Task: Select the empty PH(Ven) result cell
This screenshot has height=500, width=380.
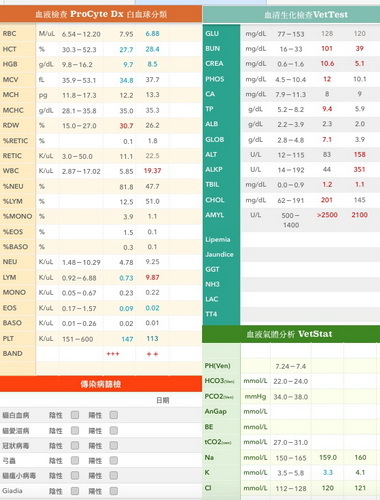Action: (327, 366)
